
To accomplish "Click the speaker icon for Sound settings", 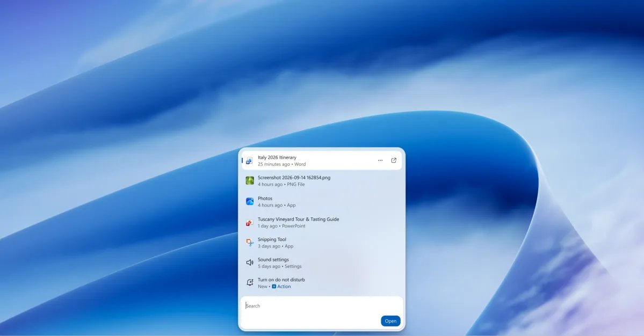I will [250, 262].
